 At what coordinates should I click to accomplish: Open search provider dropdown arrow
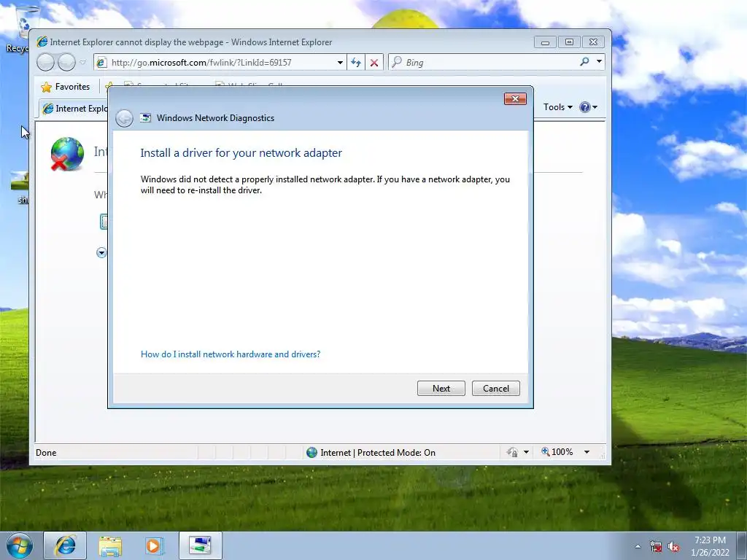(x=600, y=62)
